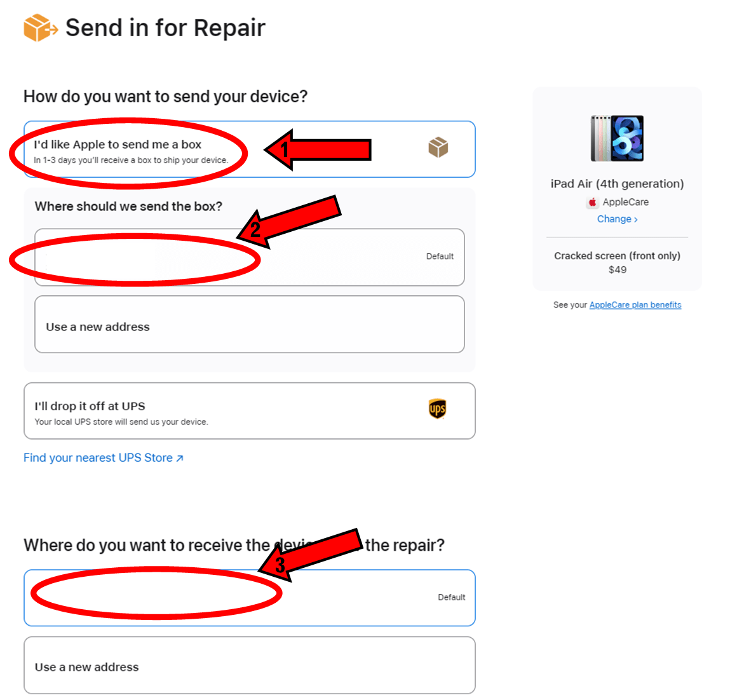Open the AppleCare plan benefits link
Viewport: 730px width, 700px height.
click(635, 305)
